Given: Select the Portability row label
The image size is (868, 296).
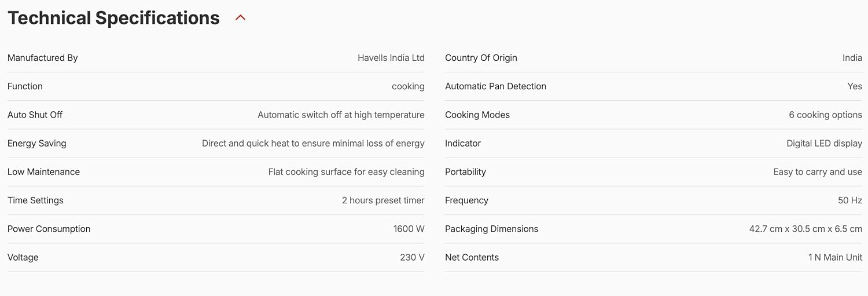Looking at the screenshot, I should pyautogui.click(x=465, y=172).
